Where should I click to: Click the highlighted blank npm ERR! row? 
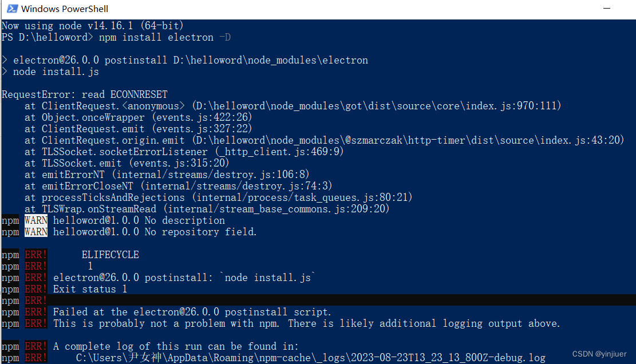point(229,300)
